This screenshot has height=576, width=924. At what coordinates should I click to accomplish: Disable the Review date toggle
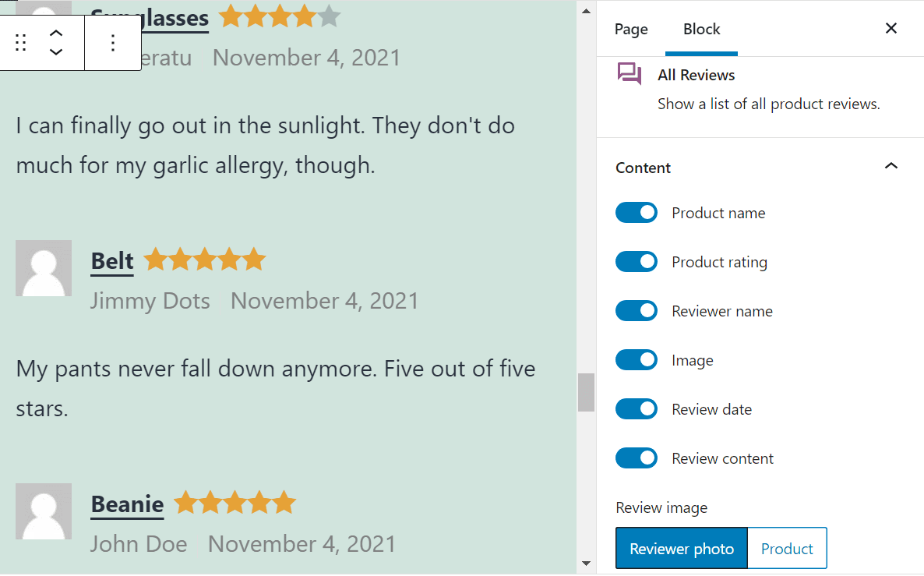pyautogui.click(x=637, y=409)
